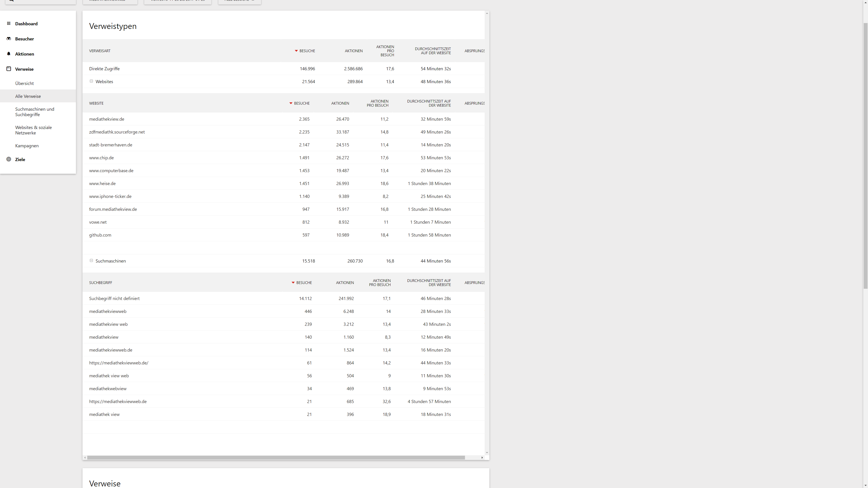
Task: Click the www.heise.de website row
Action: tap(102, 183)
